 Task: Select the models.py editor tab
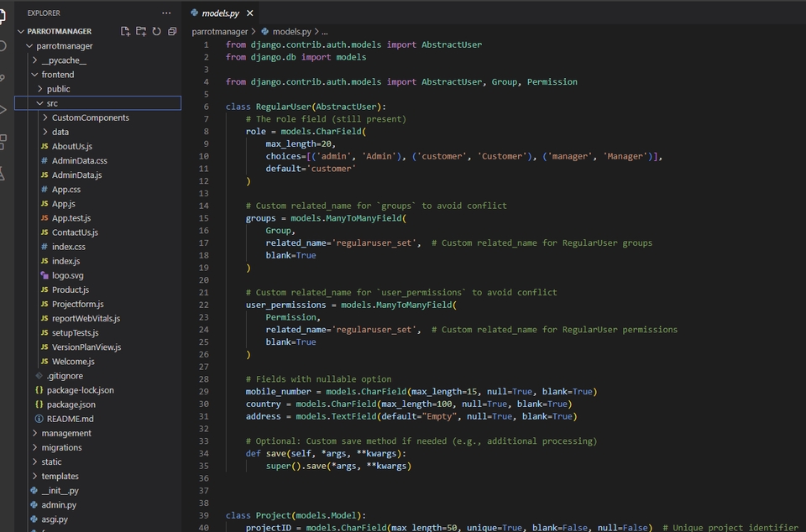coord(215,13)
